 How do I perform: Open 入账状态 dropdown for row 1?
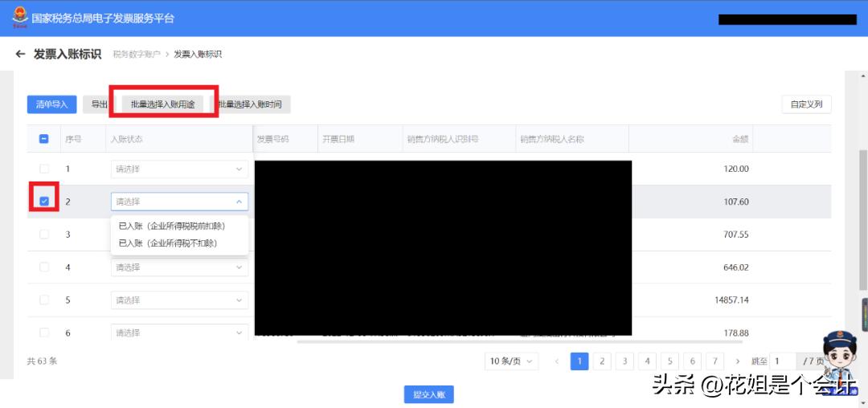coord(179,169)
